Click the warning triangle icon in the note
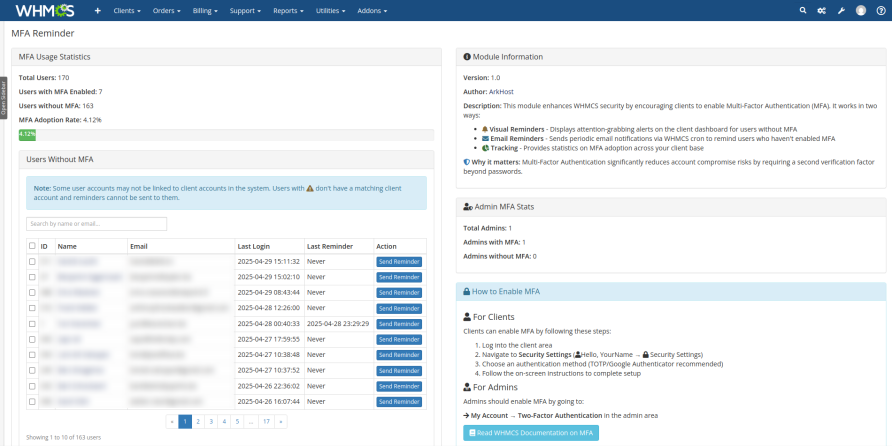Viewport: 892px width, 446px height. [x=310, y=188]
